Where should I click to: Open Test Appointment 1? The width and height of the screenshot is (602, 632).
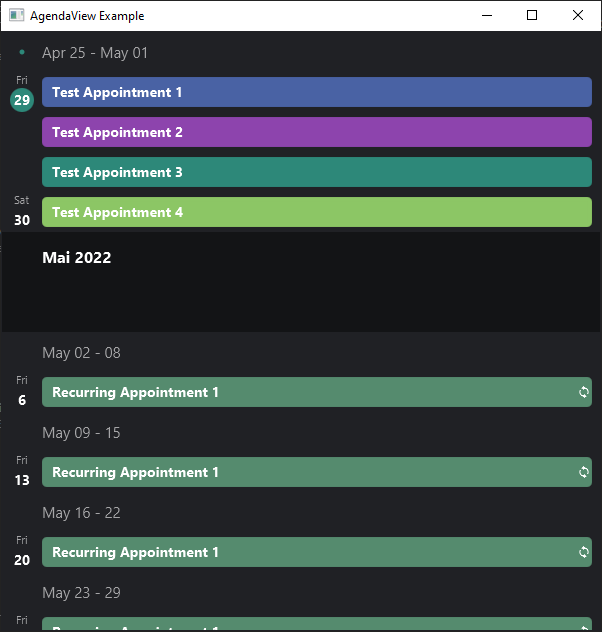coord(316,92)
